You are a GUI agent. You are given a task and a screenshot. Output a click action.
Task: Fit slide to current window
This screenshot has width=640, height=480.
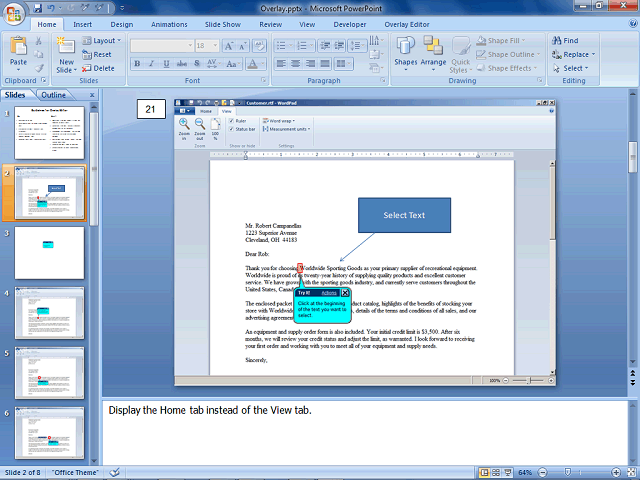(631, 472)
